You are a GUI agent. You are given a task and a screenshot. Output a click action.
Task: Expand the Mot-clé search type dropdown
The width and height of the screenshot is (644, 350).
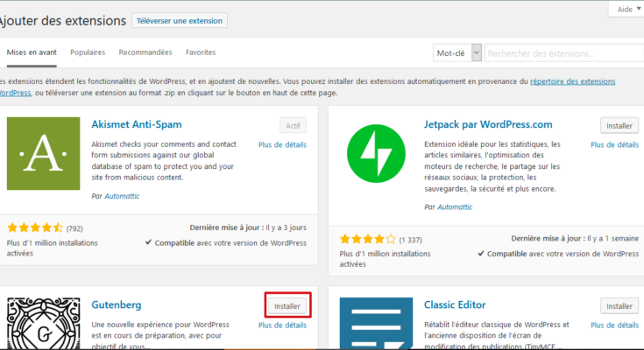point(457,52)
